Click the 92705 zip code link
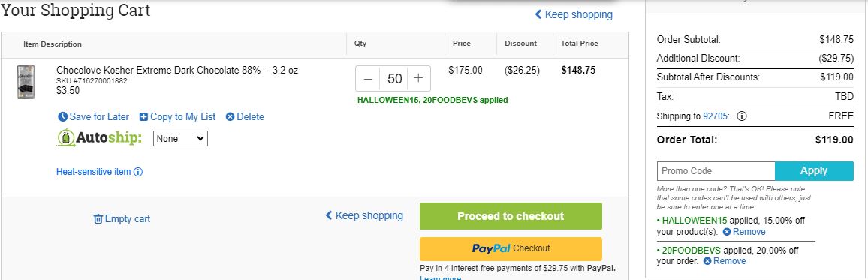Image resolution: width=868 pixels, height=280 pixels. pyautogui.click(x=716, y=116)
